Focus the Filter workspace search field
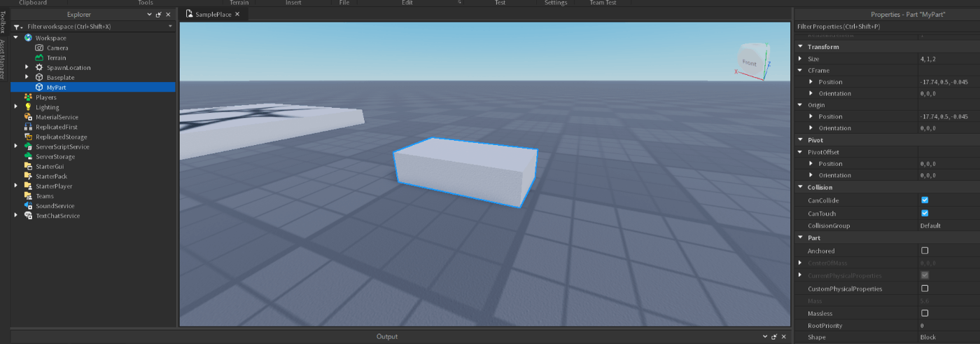Image resolution: width=980 pixels, height=344 pixels. click(x=94, y=27)
